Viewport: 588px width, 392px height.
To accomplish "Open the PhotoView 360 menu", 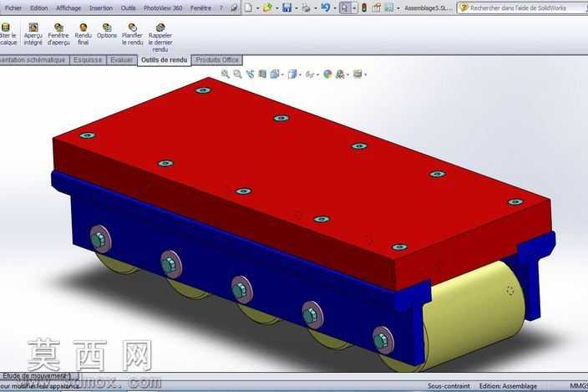I will click(163, 8).
